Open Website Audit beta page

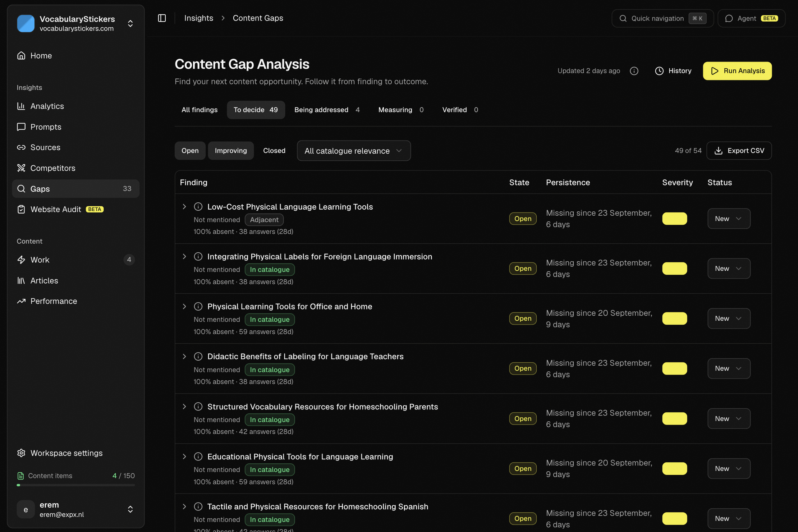76,209
